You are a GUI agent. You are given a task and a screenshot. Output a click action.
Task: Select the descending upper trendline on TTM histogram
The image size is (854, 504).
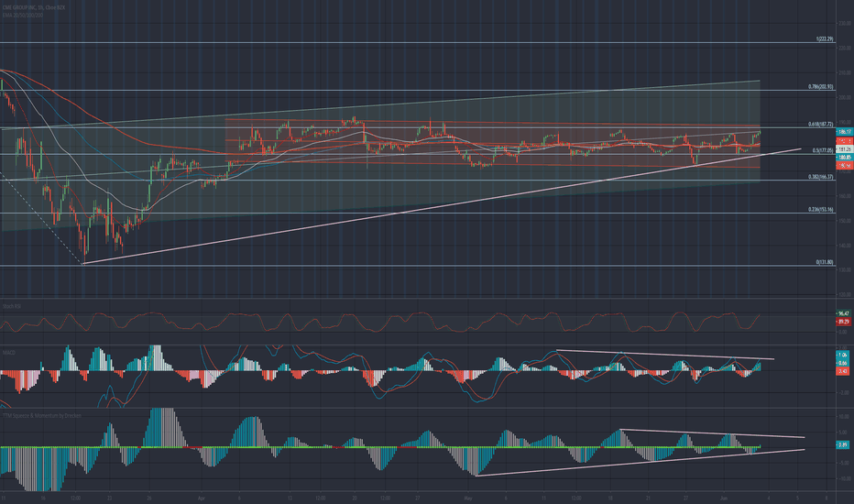(x=712, y=433)
